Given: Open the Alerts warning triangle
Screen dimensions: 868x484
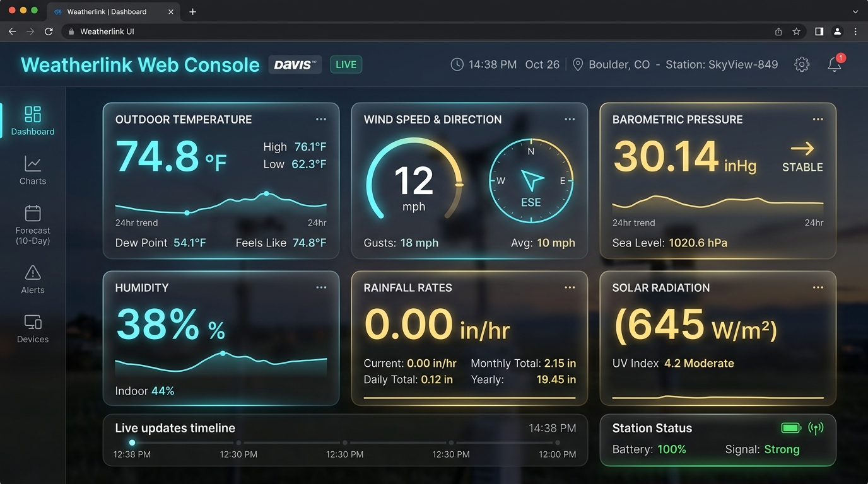Looking at the screenshot, I should tap(33, 273).
